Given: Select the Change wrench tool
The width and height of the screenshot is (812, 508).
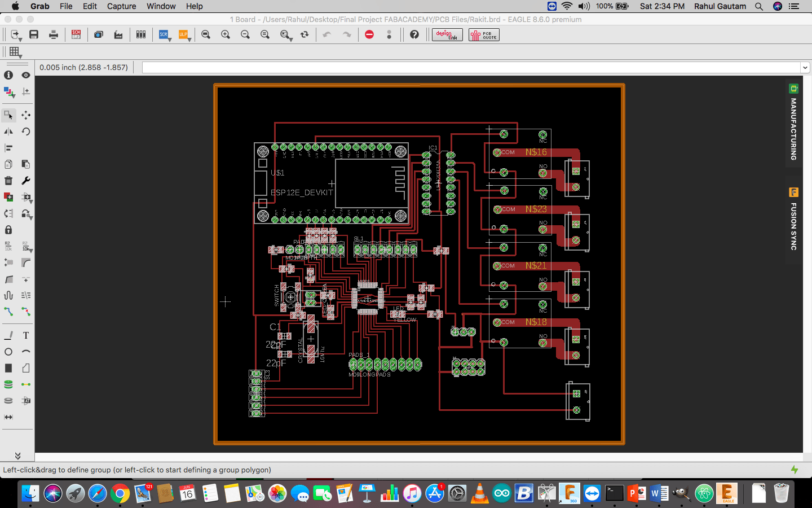Looking at the screenshot, I should coord(26,181).
